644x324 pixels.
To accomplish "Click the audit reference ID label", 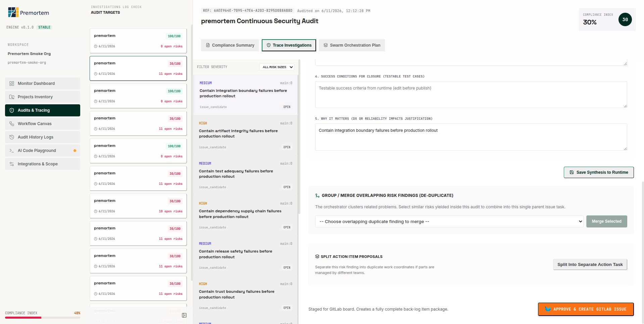I will [248, 11].
